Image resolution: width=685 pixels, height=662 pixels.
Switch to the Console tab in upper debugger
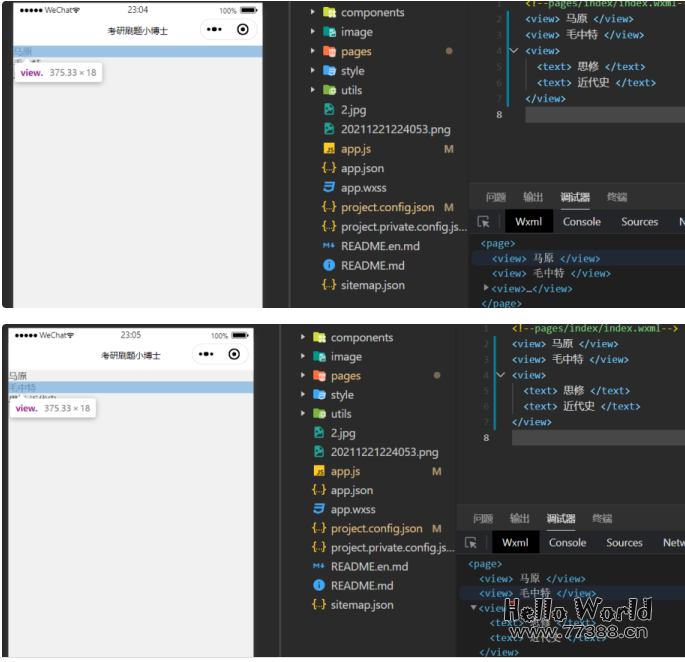582,222
